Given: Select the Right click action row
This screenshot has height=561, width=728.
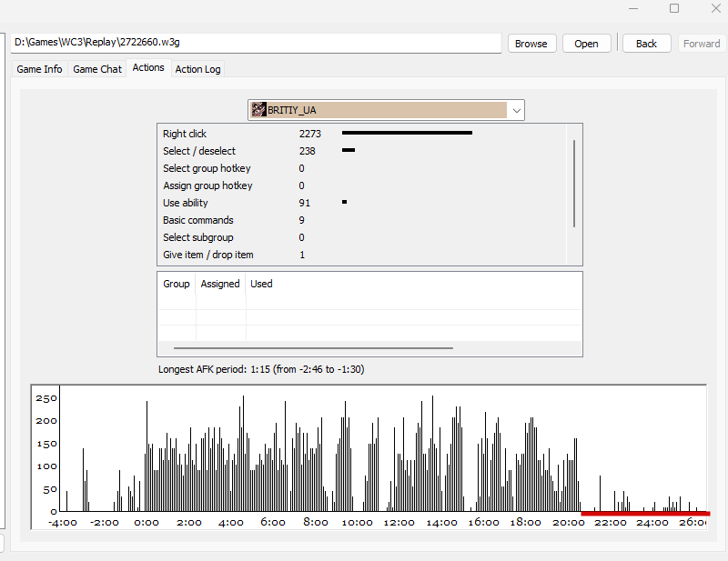Looking at the screenshot, I should point(362,134).
